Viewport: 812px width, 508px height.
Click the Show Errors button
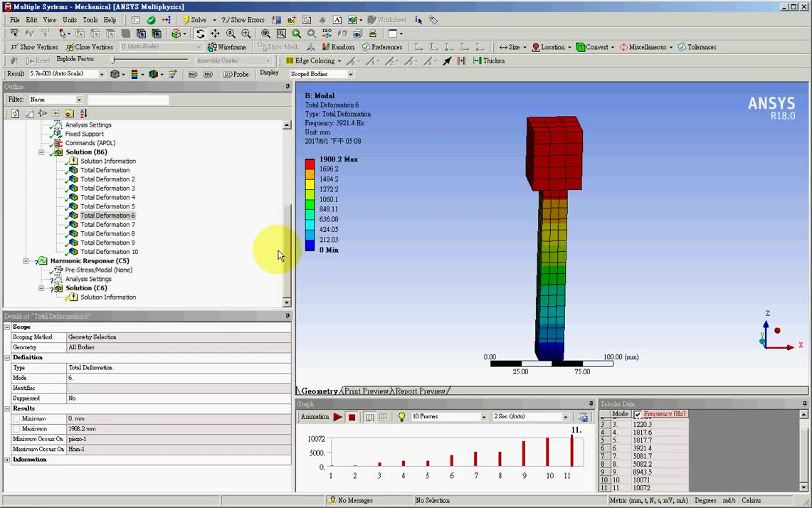tap(243, 20)
